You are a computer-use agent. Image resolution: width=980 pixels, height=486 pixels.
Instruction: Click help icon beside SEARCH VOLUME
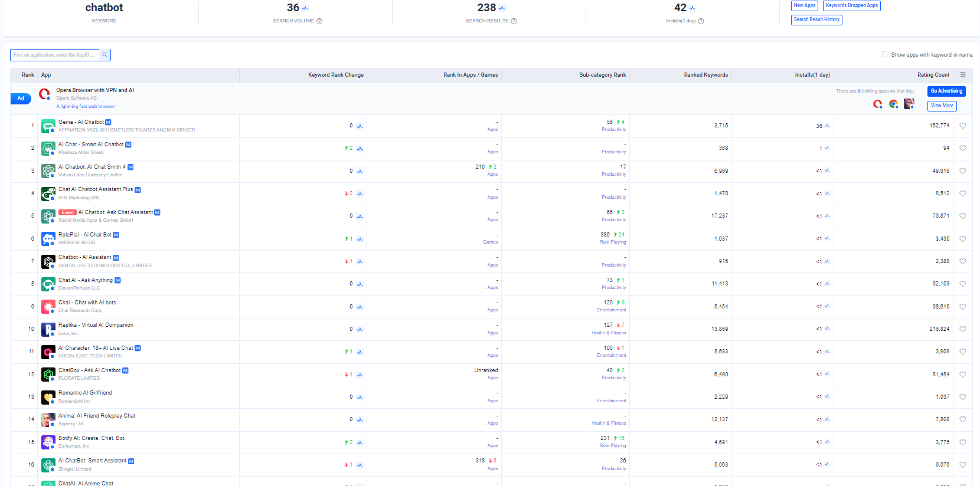(x=319, y=21)
